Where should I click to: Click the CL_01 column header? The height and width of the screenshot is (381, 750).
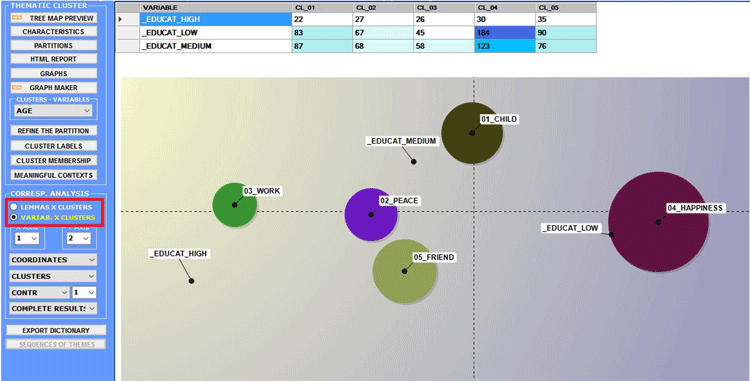click(322, 8)
